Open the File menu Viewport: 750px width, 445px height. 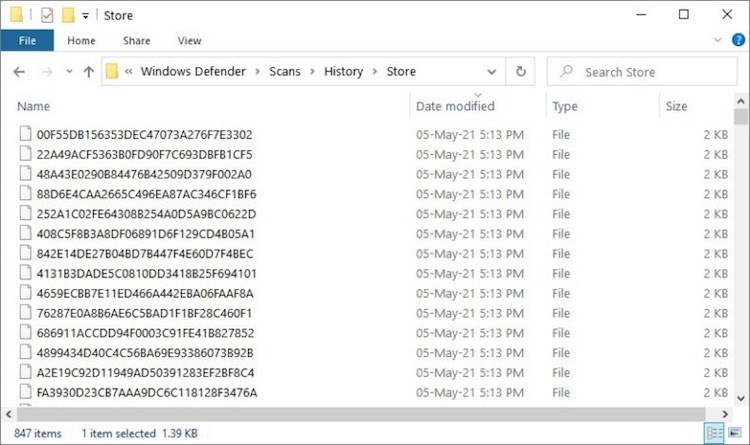click(27, 41)
